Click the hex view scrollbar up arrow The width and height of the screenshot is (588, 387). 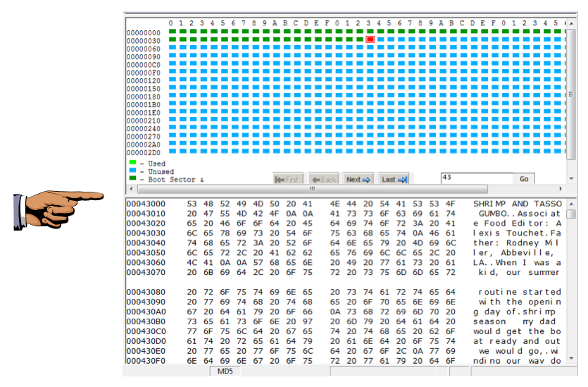(x=571, y=204)
